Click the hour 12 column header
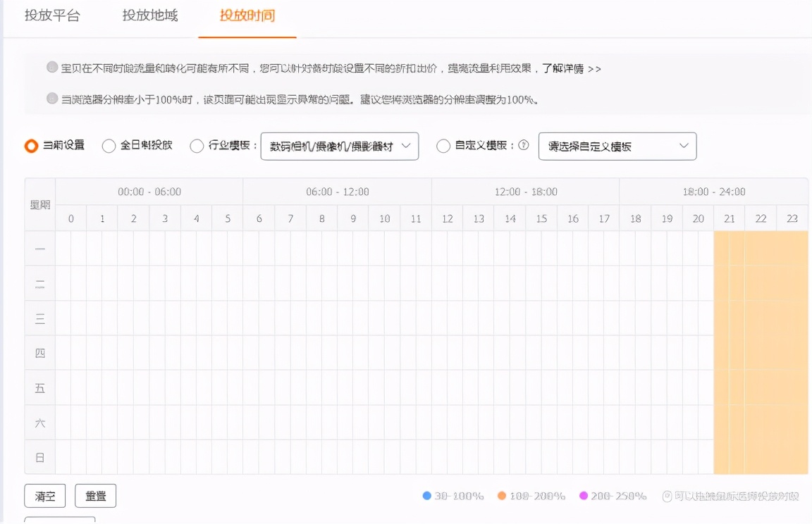Viewport: 812px width, 524px height. pos(448,218)
